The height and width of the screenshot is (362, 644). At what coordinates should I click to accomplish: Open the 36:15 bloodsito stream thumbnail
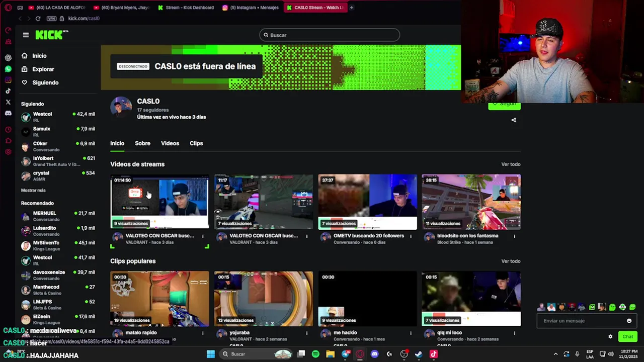tap(471, 202)
